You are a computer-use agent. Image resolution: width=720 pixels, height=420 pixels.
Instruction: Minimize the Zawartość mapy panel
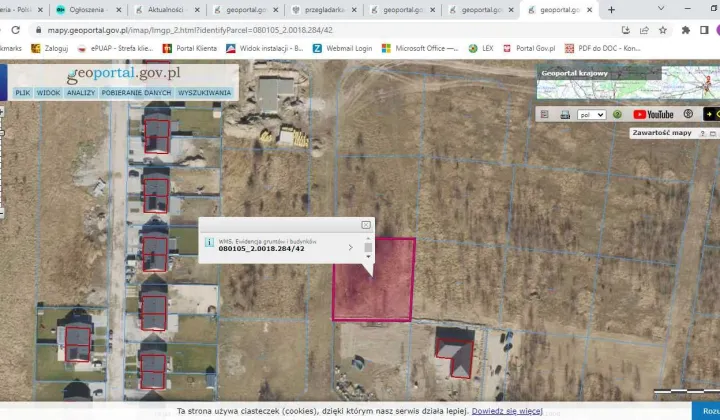tap(713, 134)
